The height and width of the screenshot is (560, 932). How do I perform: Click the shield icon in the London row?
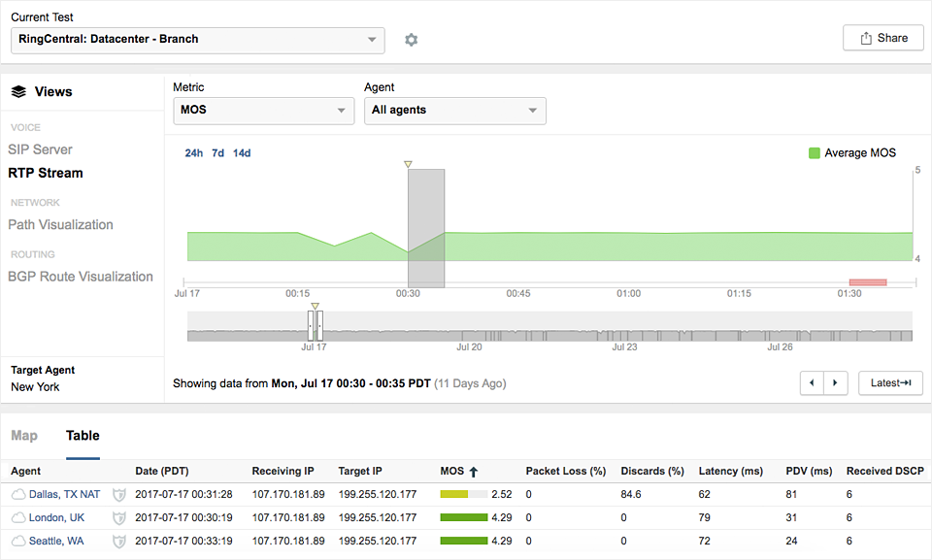coord(119,517)
